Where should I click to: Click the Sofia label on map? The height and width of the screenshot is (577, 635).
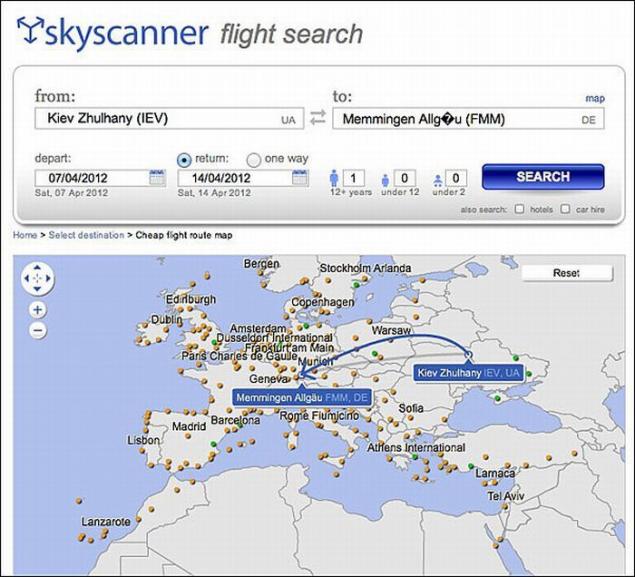[x=411, y=408]
